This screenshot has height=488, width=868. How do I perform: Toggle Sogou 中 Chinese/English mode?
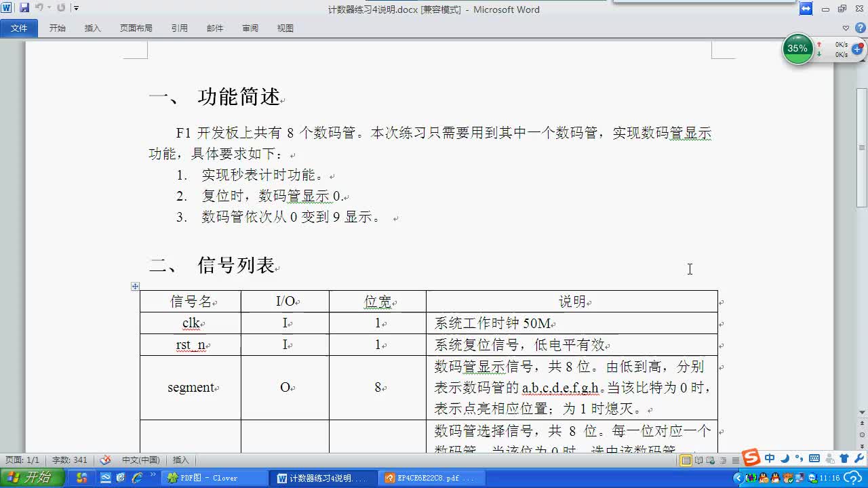click(770, 458)
